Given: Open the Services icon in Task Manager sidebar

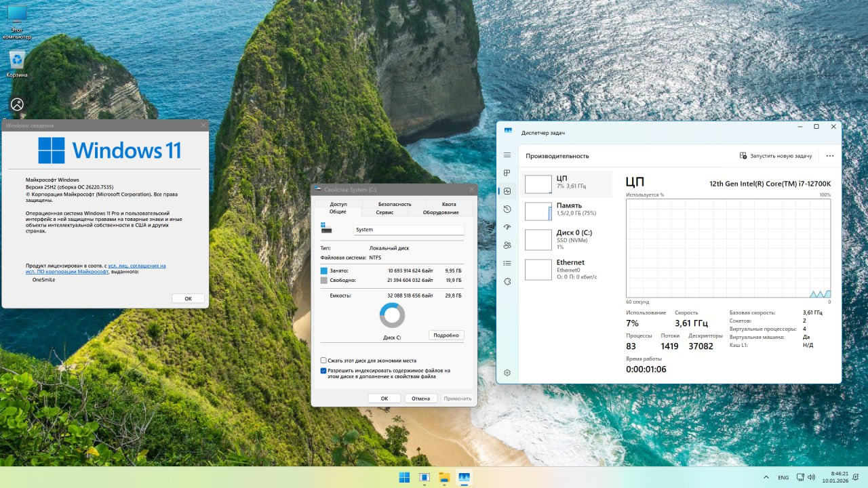Looking at the screenshot, I should point(507,281).
